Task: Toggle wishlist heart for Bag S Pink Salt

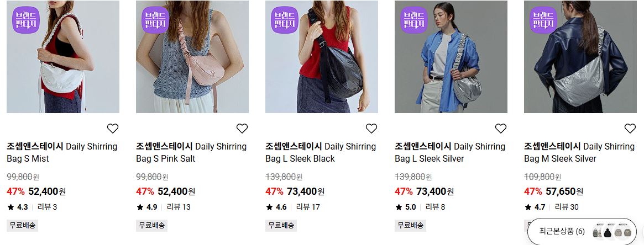Action: point(242,129)
